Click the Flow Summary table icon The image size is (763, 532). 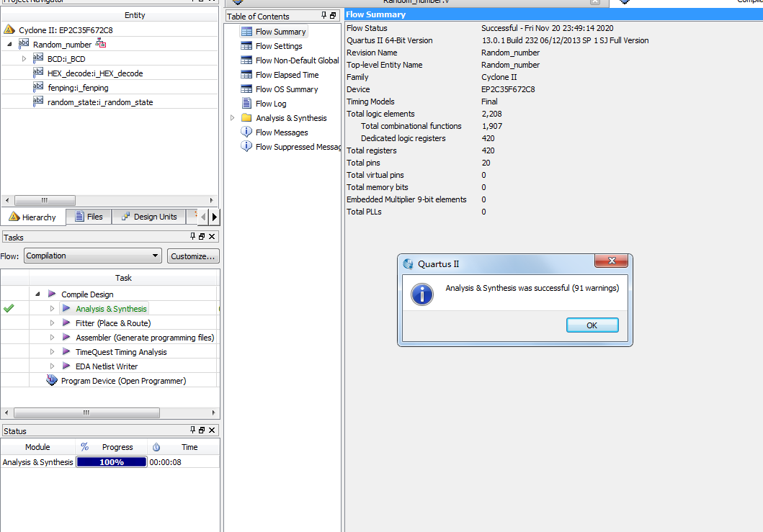(x=246, y=32)
